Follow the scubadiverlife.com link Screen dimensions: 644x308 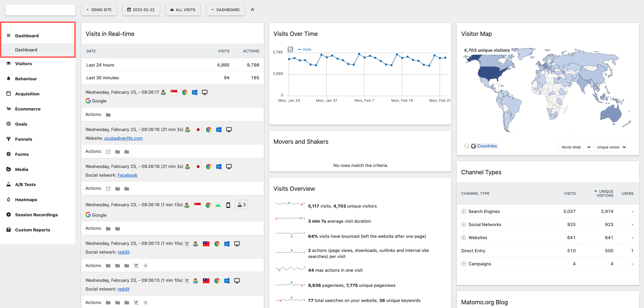click(123, 138)
